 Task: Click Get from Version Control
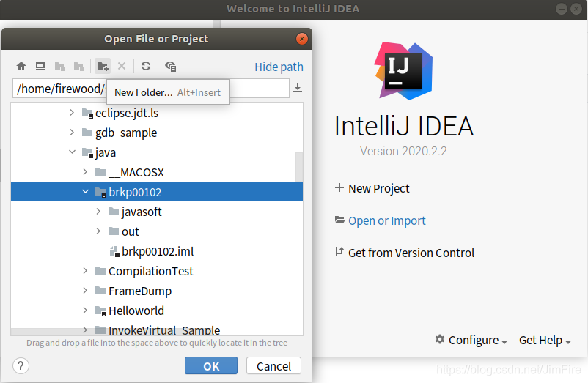(x=411, y=253)
